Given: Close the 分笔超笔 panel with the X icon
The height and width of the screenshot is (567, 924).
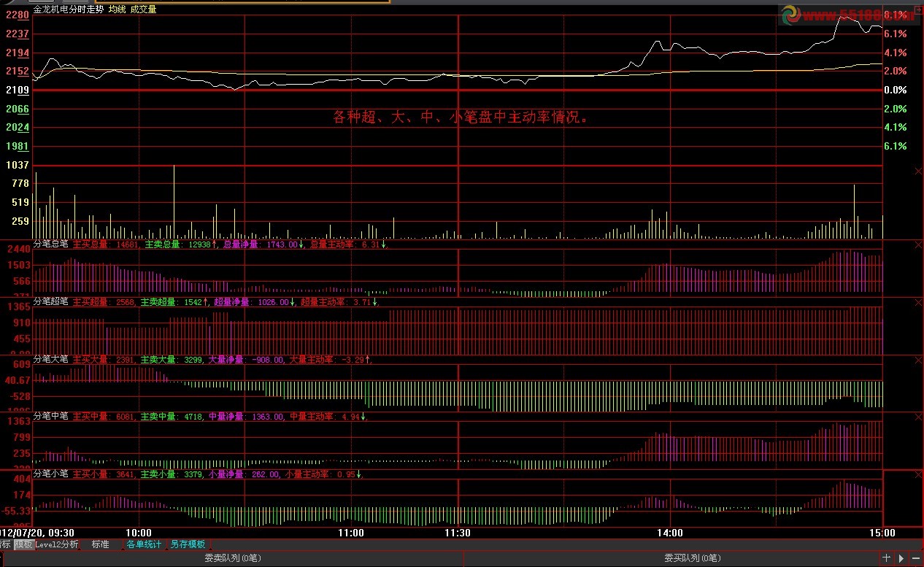Looking at the screenshot, I should tap(918, 301).
